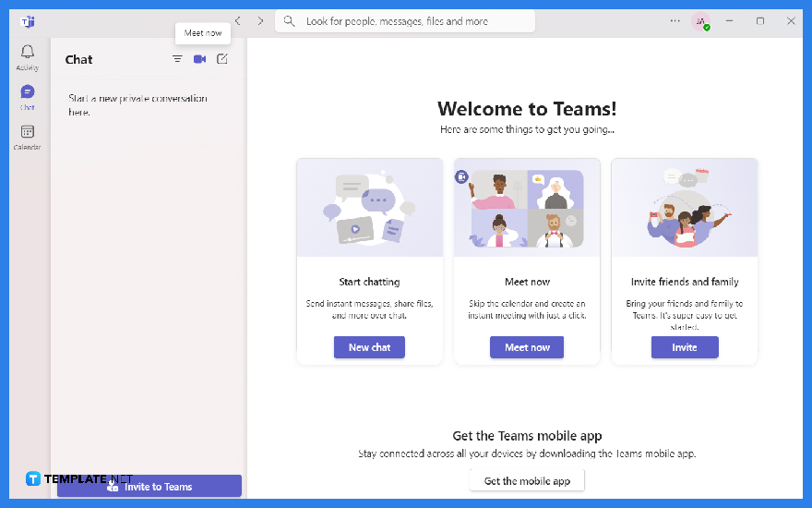Select the Chat icon in sidebar
812x508 pixels.
(x=28, y=97)
